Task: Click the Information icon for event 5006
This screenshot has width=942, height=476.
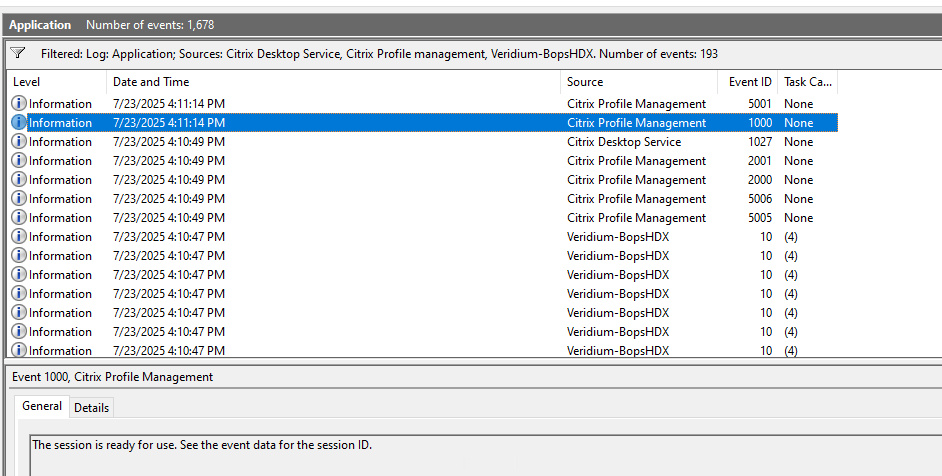Action: click(x=19, y=199)
